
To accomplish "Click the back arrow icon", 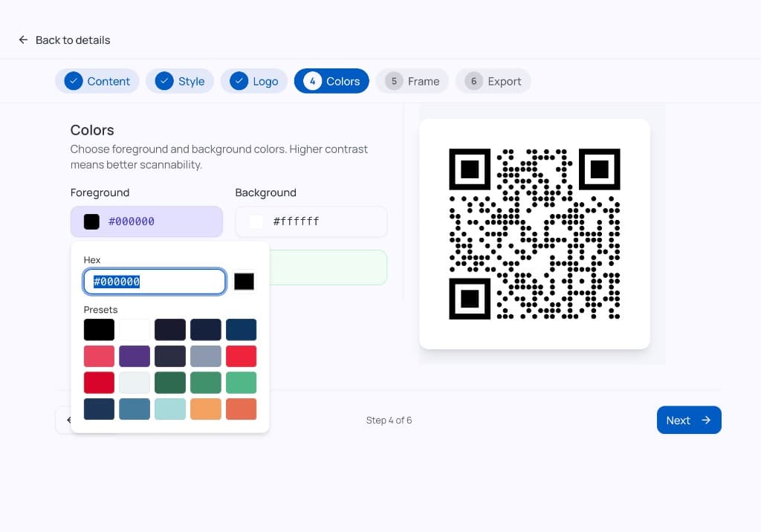I will point(23,40).
